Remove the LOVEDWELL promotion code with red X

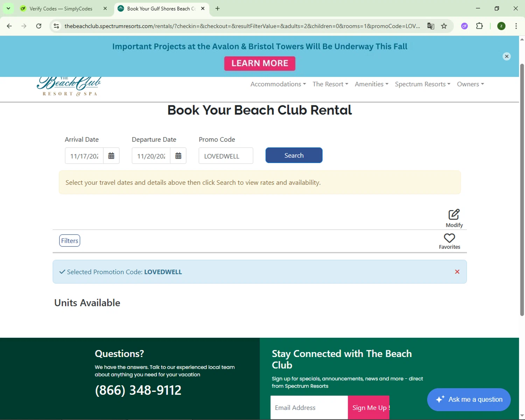(x=457, y=272)
